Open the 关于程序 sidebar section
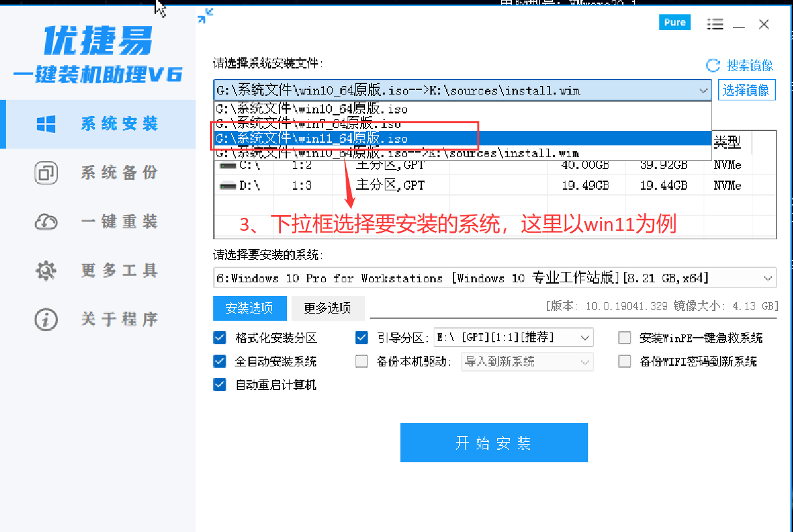Screen dimensions: 793x532 tap(98, 319)
